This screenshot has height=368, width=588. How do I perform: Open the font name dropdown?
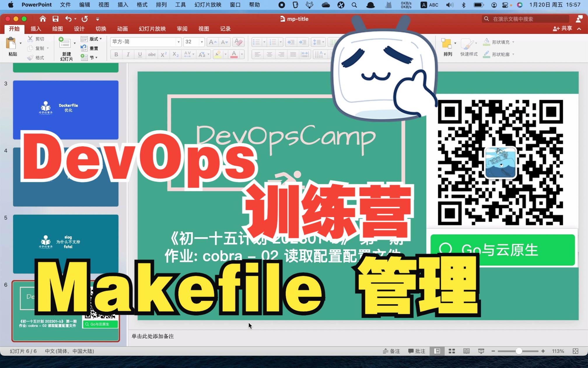pos(178,42)
